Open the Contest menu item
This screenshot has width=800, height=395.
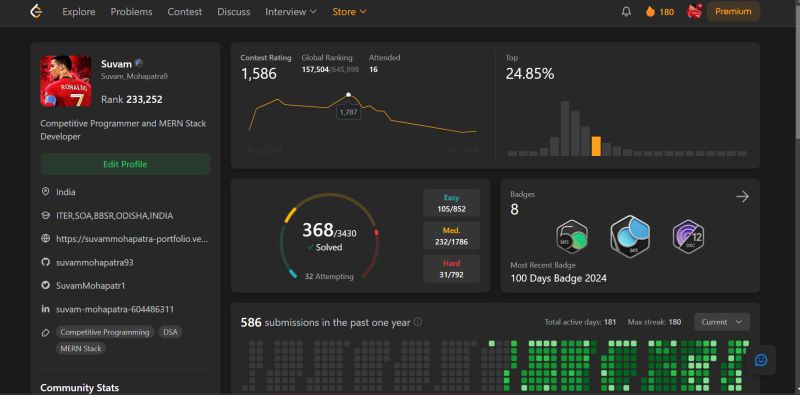(185, 12)
